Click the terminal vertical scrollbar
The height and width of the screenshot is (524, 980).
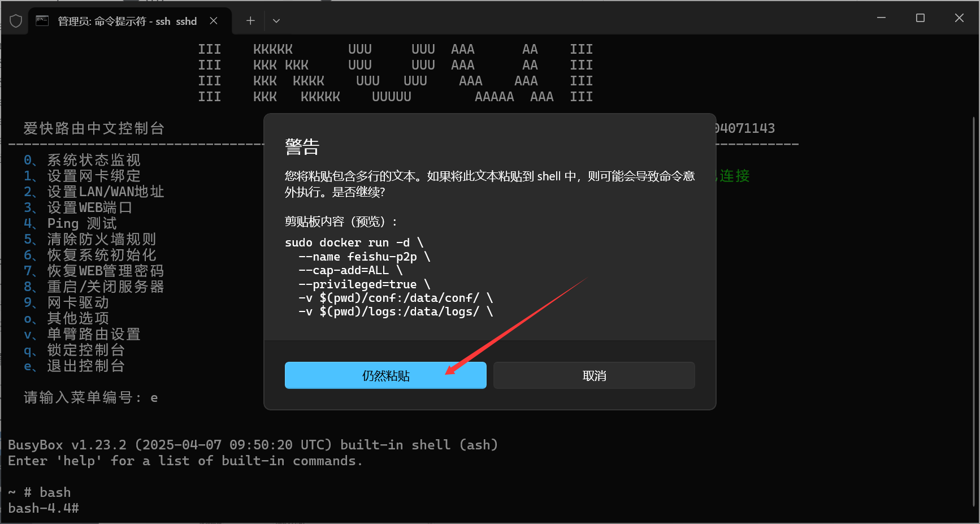pos(974,311)
